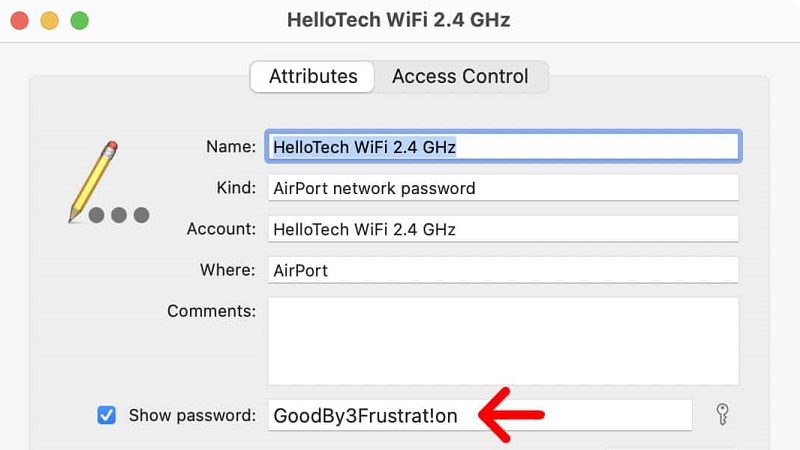Screen dimensions: 800x450
Task: Switch to the Attributes tab
Action: [x=313, y=77]
